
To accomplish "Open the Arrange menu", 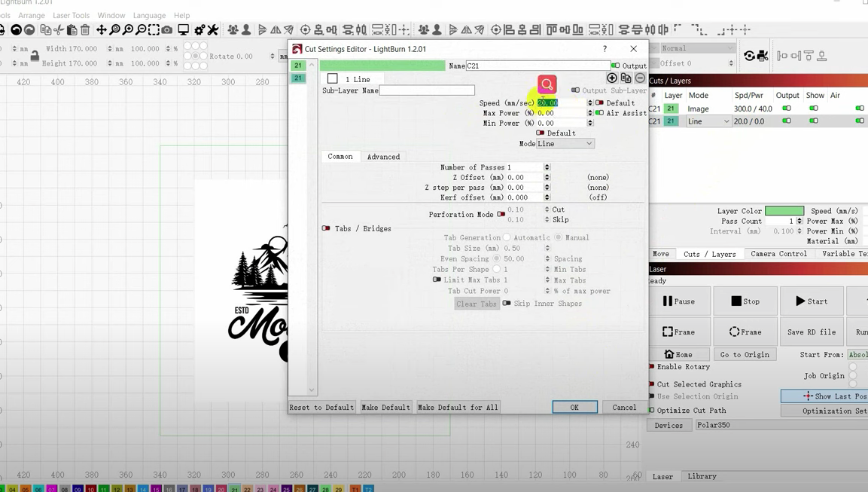I will coord(32,16).
